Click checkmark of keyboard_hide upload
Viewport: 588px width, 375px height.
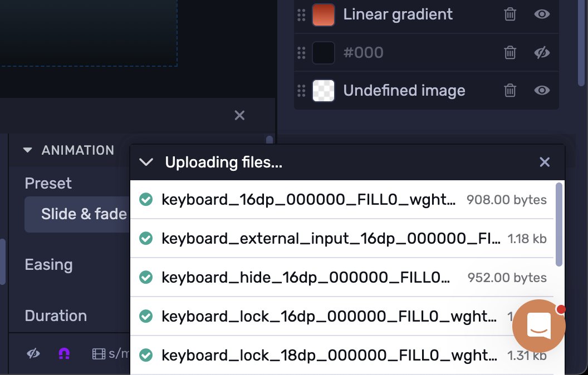pos(146,278)
